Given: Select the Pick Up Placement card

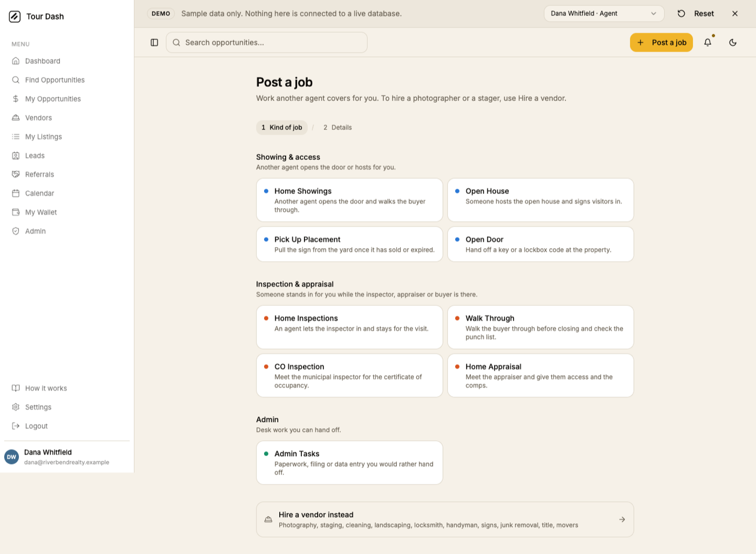Looking at the screenshot, I should [x=349, y=244].
